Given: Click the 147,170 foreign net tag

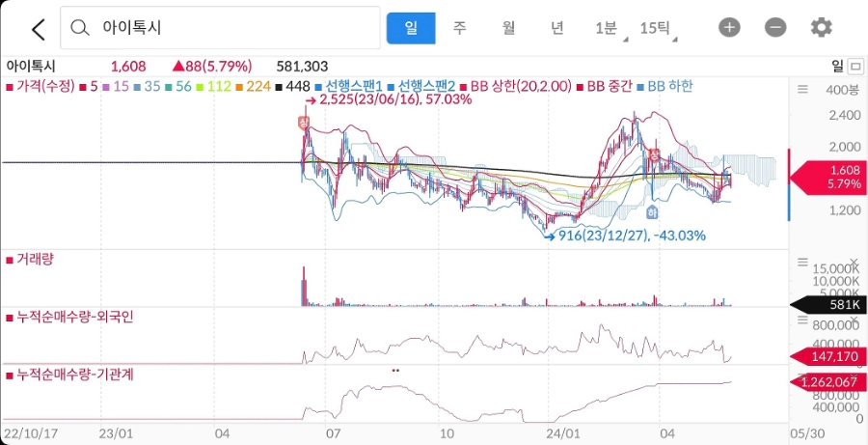Looking at the screenshot, I should [x=828, y=357].
